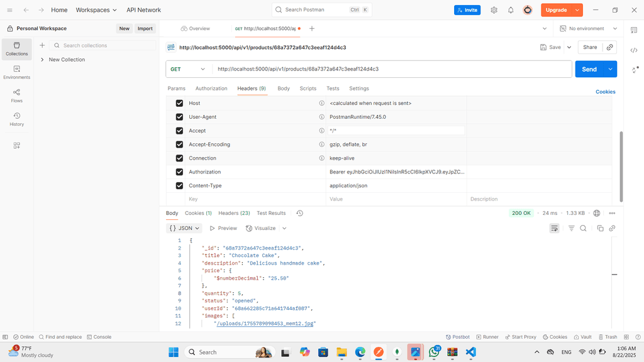This screenshot has width=644, height=362.
Task: Open the response history clock icon
Action: (x=299, y=214)
